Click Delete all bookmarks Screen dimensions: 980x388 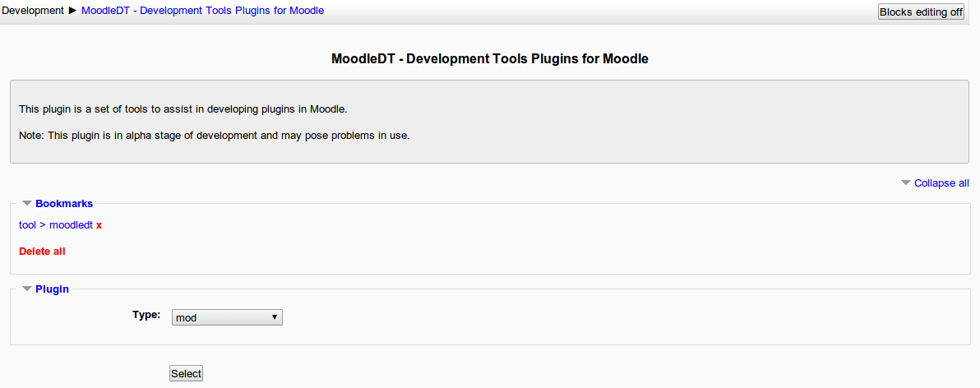click(42, 252)
